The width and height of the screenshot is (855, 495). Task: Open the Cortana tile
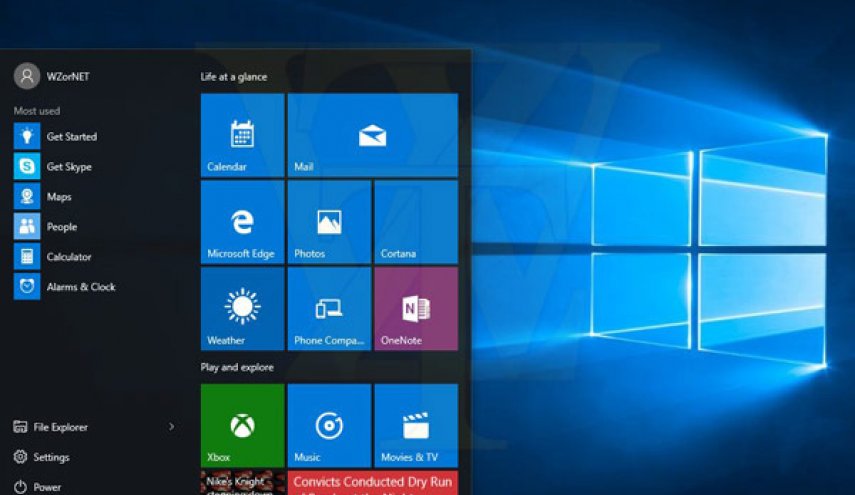click(416, 222)
